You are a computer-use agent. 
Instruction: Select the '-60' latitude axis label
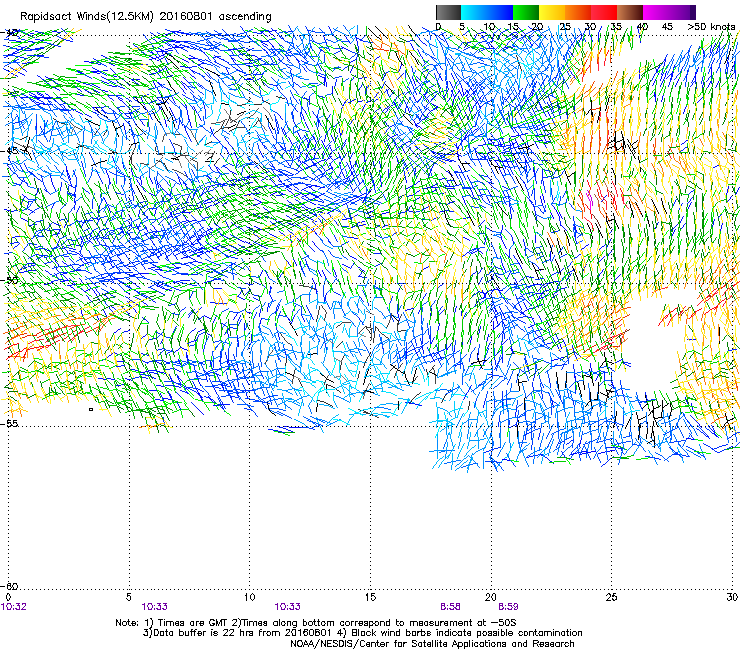click(x=9, y=586)
